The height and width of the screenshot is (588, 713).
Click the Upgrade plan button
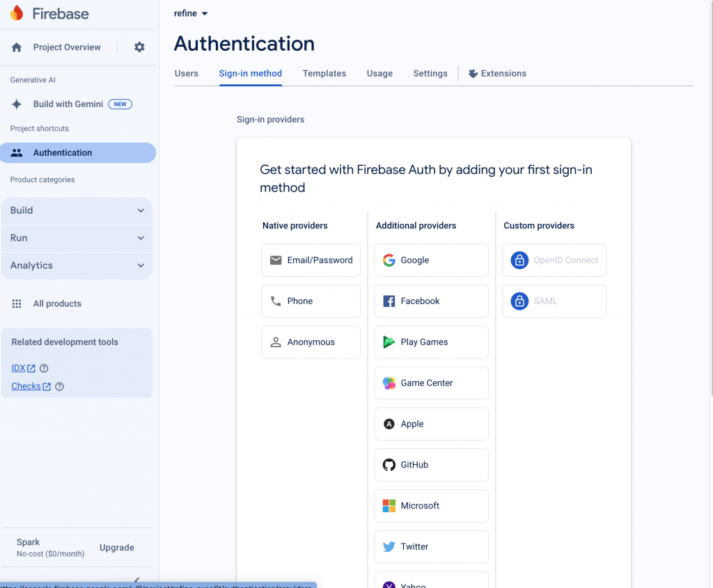click(117, 548)
